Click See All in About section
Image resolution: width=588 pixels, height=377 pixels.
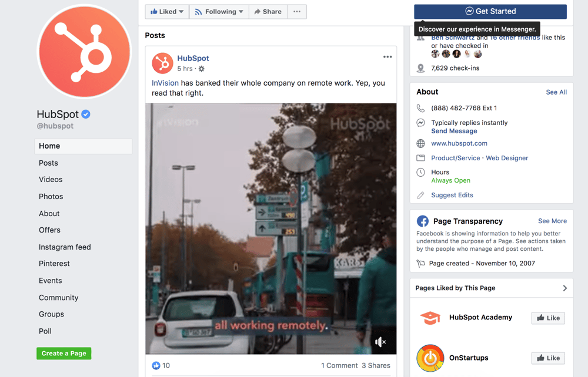556,92
